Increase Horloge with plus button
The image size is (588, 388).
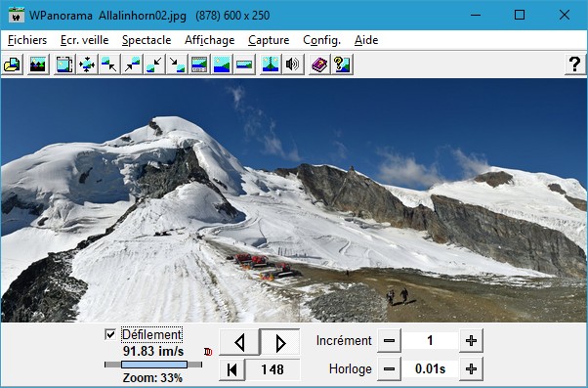471,369
